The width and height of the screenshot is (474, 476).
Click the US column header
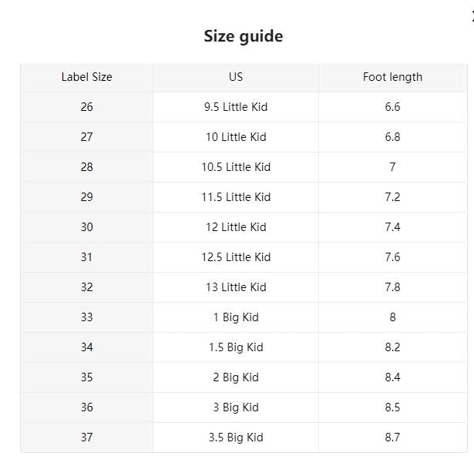coord(236,77)
